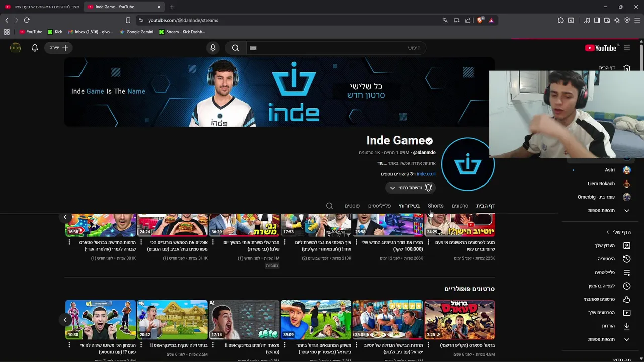The image size is (644, 362).
Task: Open the Inbox bookmark
Action: click(x=90, y=32)
